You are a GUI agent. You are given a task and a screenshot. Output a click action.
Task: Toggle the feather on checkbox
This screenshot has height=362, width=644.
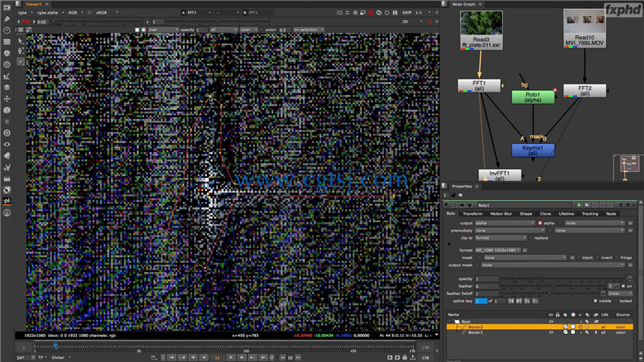[623, 286]
